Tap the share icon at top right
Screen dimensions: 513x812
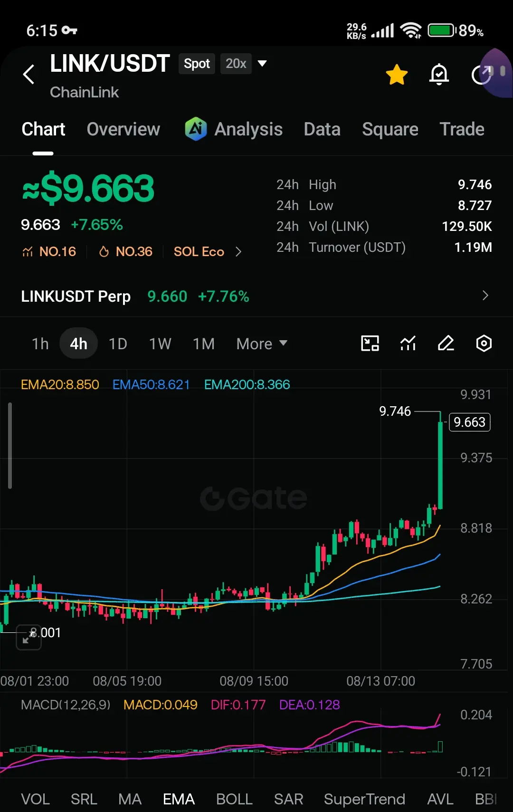tap(481, 75)
